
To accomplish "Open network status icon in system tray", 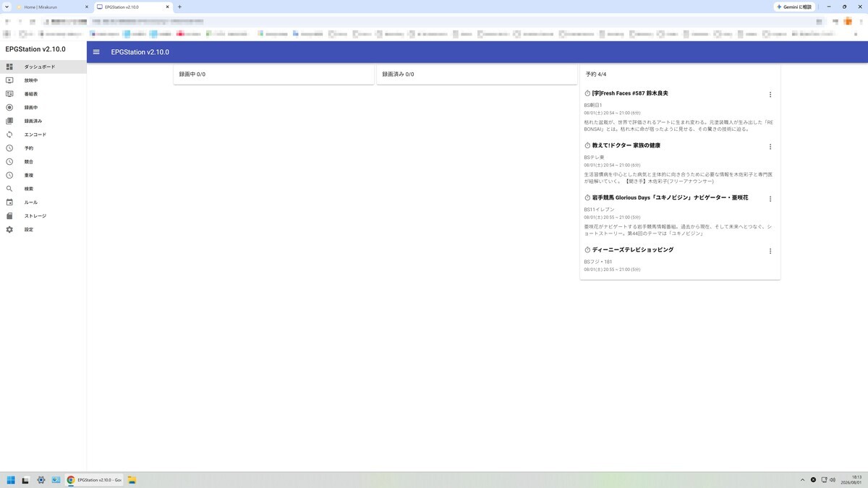I will 824,480.
